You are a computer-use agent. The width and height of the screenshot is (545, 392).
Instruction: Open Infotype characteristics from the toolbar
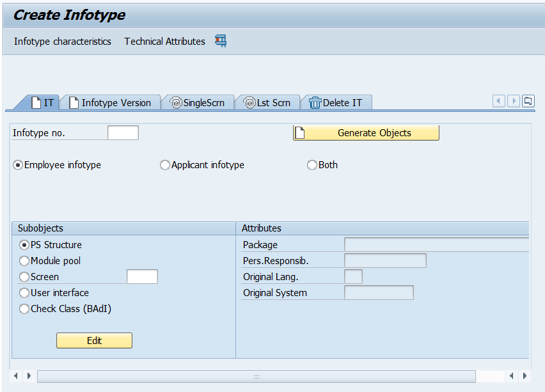point(62,41)
